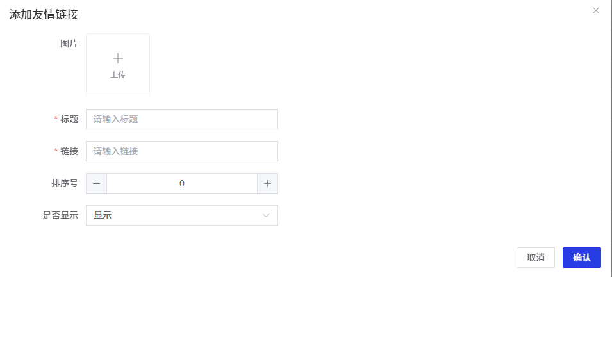This screenshot has height=364, width=612.
Task: Click the 请输入标题 title input
Action: 182,119
